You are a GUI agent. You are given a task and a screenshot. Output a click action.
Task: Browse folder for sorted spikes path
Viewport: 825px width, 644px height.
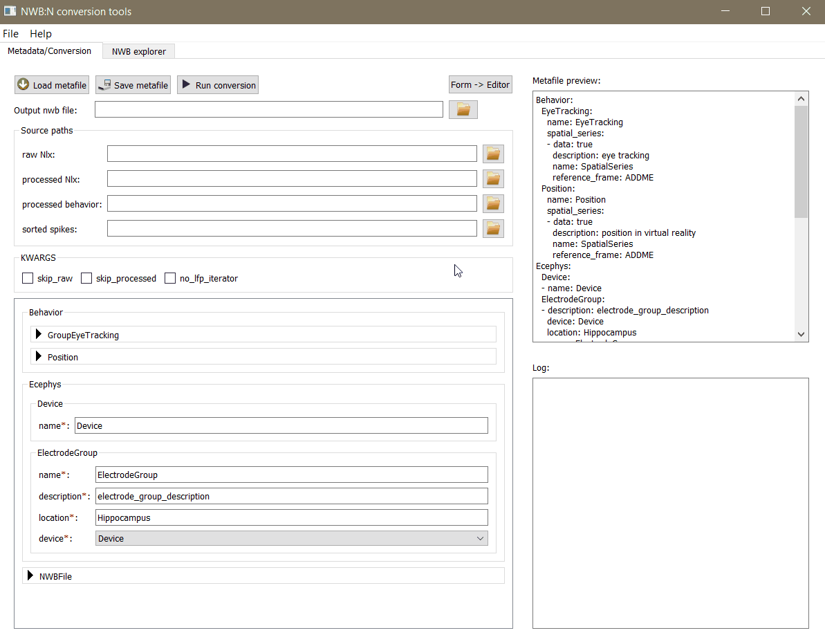coord(493,229)
